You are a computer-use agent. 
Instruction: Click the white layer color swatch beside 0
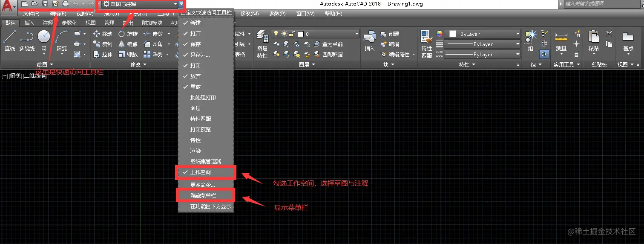301,34
